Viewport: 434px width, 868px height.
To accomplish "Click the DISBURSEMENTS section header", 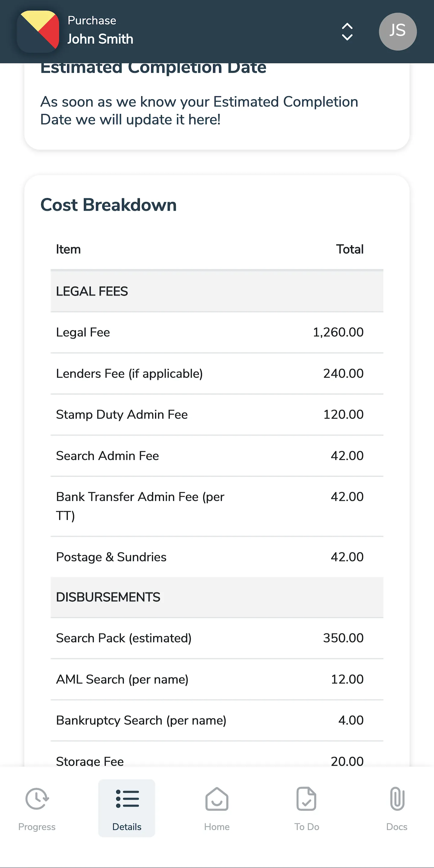I will coord(217,597).
